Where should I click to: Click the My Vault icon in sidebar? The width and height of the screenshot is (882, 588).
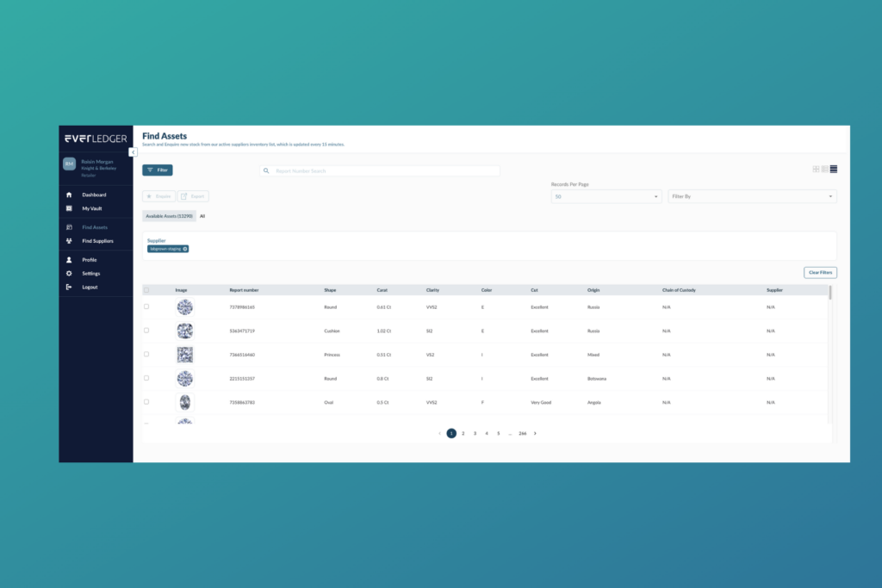click(69, 208)
